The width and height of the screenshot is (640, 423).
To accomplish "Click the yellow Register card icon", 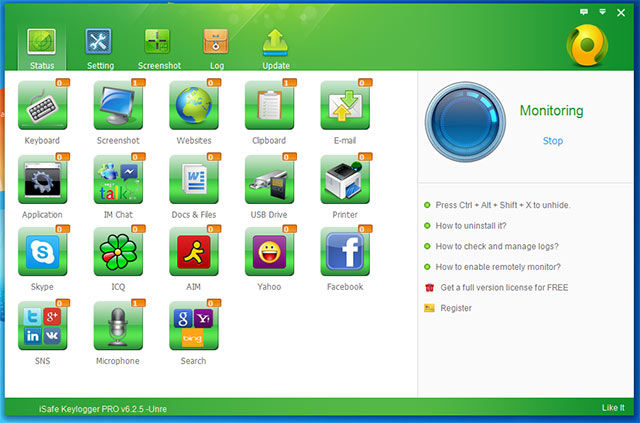I will click(429, 308).
